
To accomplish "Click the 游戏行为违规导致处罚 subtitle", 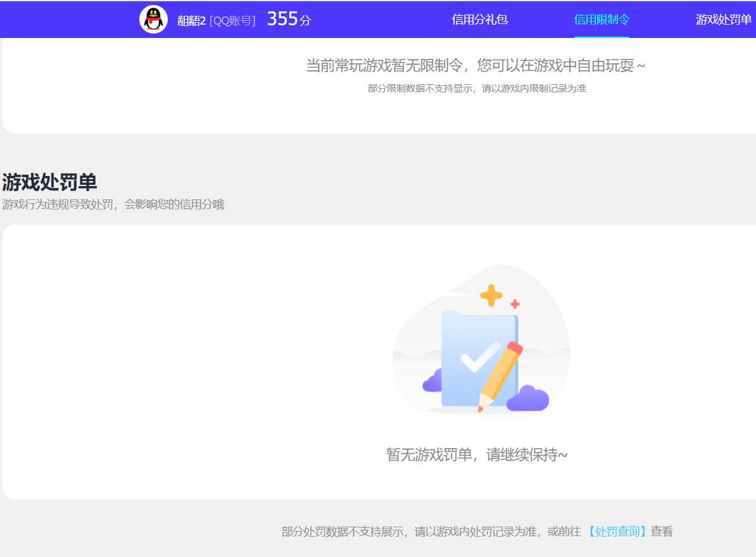I will click(x=114, y=204).
